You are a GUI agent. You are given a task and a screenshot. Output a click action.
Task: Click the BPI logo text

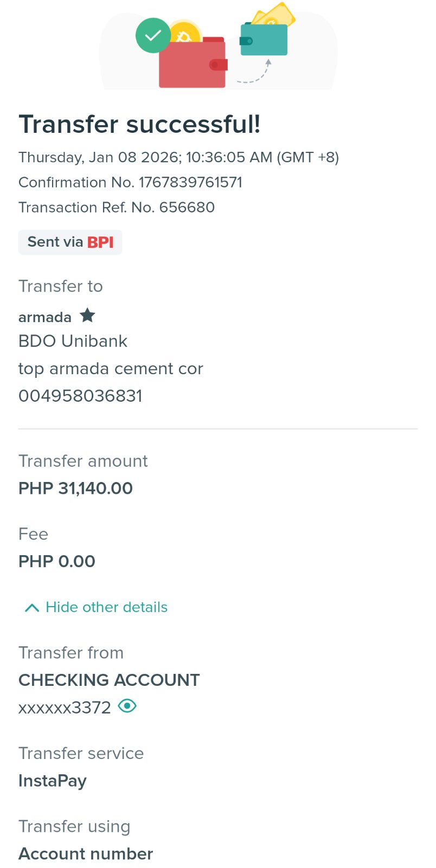coord(100,242)
